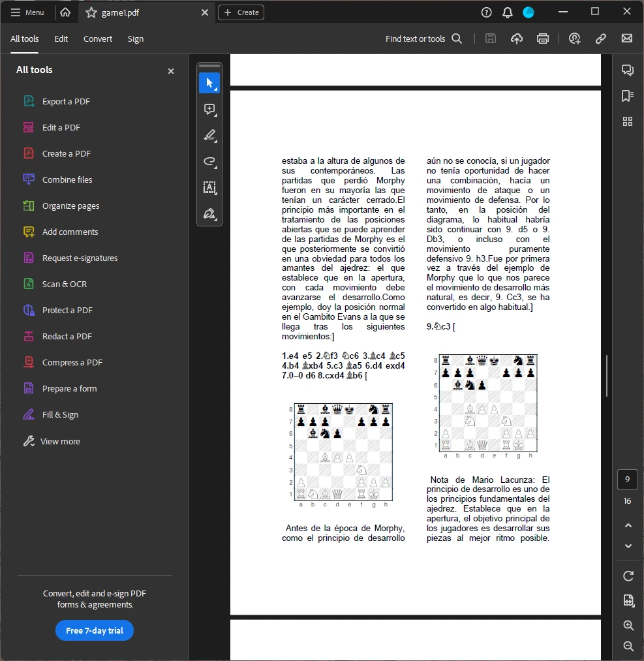
Task: Choose the Add comment tool
Action: [x=209, y=109]
